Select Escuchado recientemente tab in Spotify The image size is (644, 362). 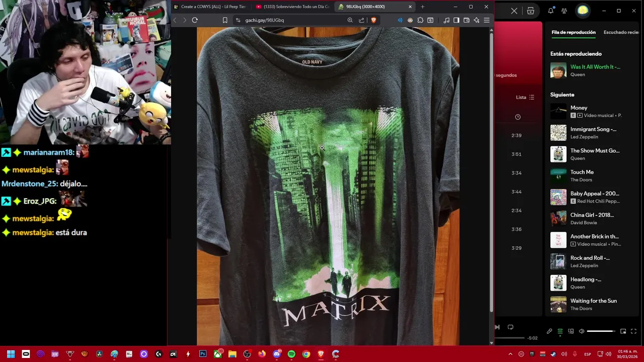(x=622, y=32)
